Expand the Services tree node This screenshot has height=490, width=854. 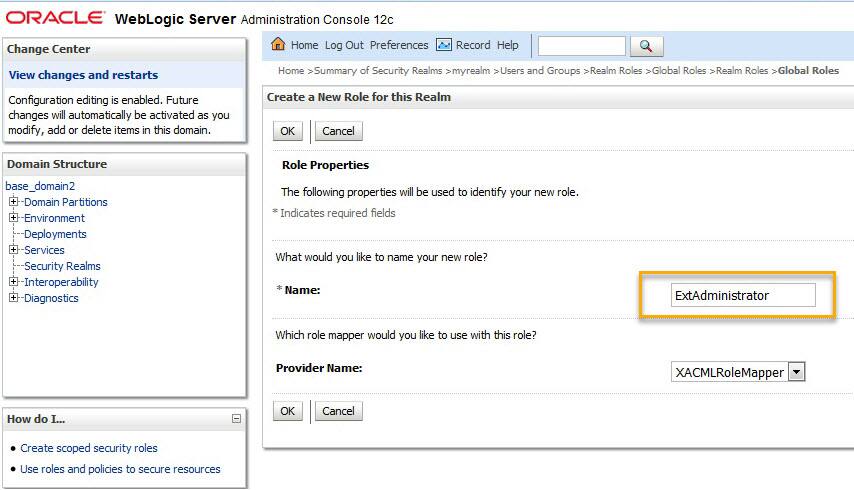(x=13, y=250)
